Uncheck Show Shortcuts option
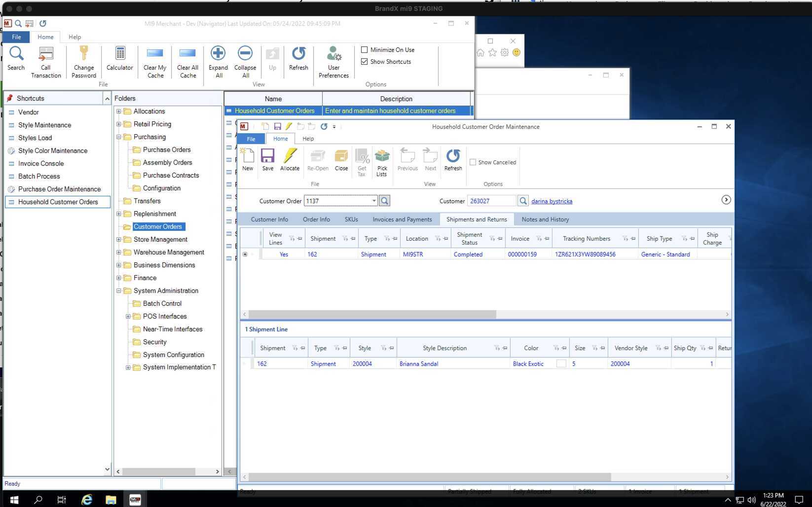The height and width of the screenshot is (507, 812). [365, 62]
